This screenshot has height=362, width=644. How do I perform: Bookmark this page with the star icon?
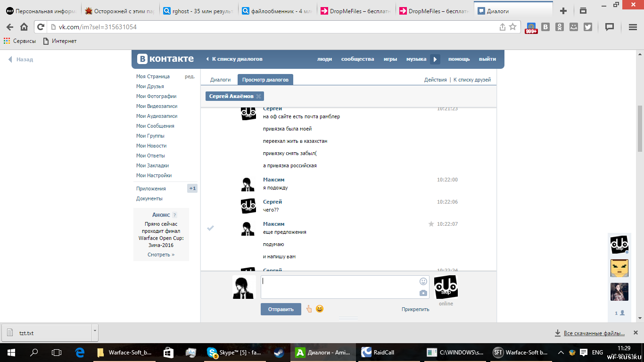513,27
